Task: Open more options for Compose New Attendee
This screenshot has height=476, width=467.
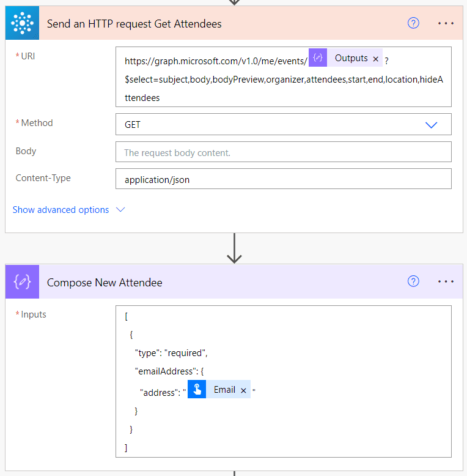Action: 446,281
